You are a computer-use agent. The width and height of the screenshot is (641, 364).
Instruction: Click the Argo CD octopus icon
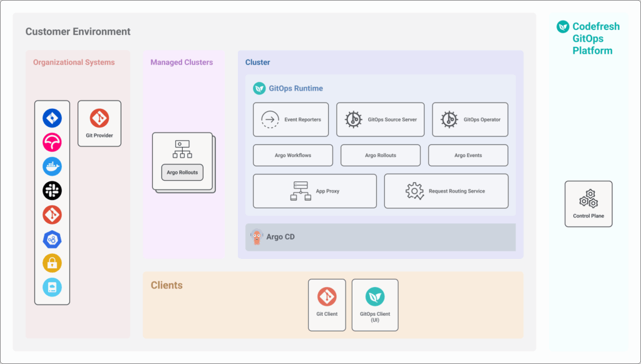click(257, 237)
